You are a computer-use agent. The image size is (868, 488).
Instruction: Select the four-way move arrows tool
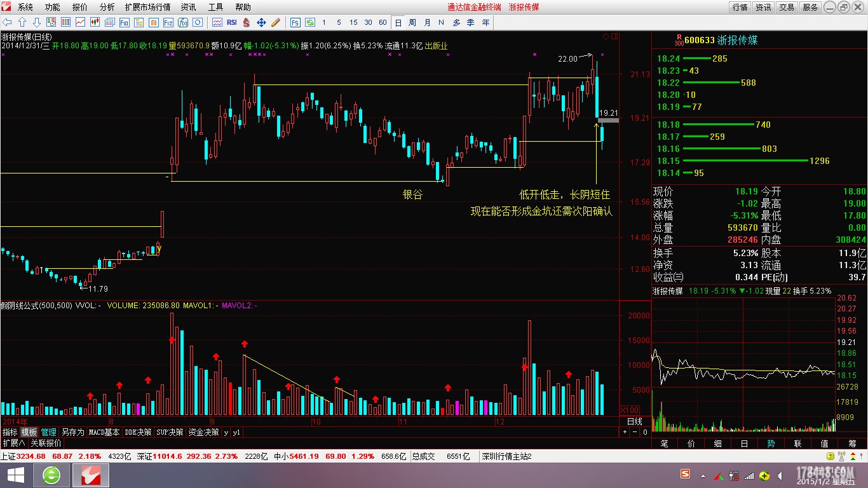261,22
